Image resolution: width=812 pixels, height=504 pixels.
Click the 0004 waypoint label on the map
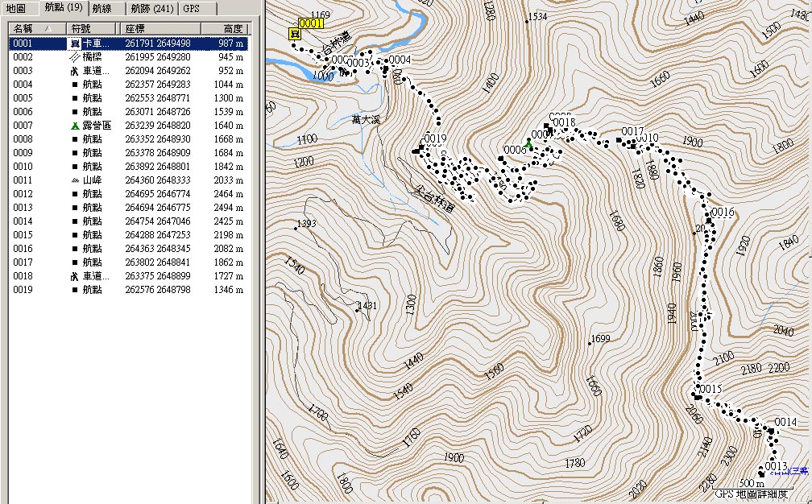(400, 60)
